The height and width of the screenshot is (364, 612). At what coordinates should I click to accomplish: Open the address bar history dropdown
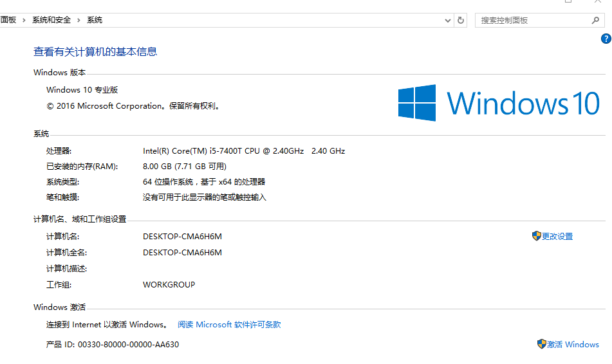(x=448, y=21)
